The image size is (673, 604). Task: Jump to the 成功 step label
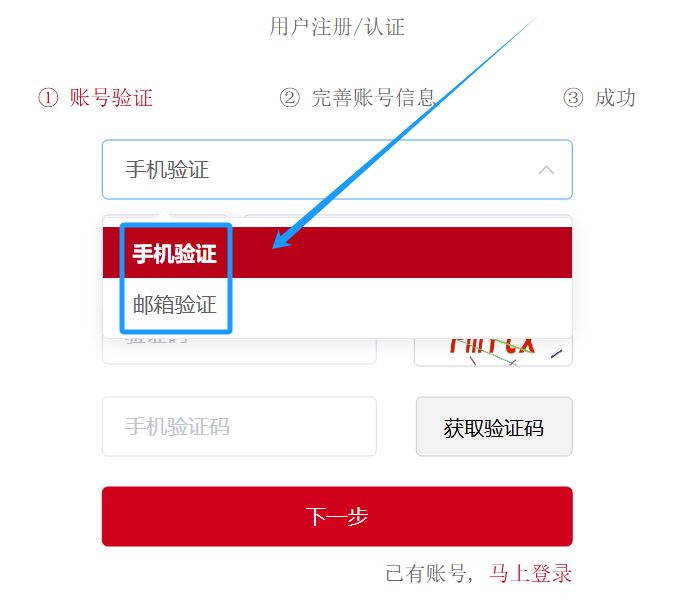[x=615, y=98]
